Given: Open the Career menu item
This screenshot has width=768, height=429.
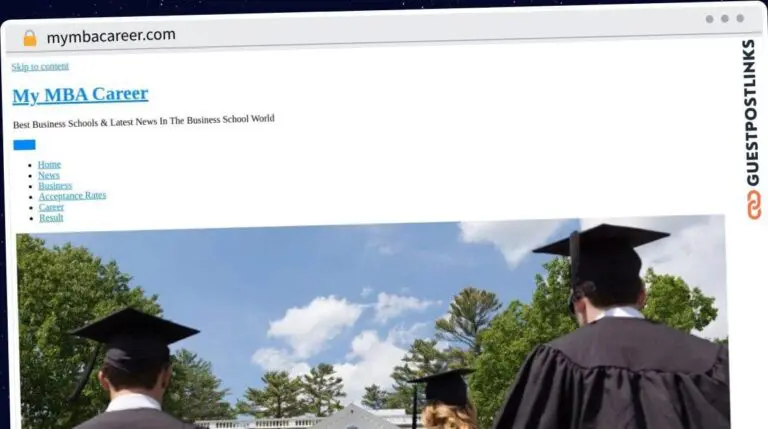Looking at the screenshot, I should tap(51, 207).
